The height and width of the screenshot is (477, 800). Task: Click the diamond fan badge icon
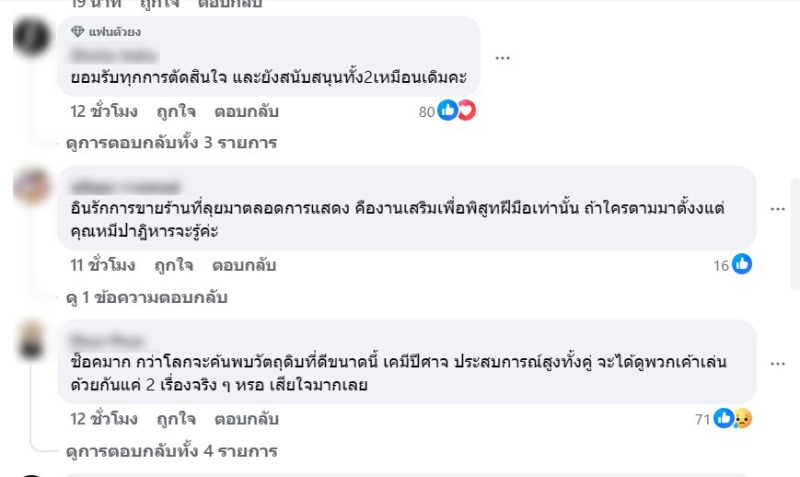(x=78, y=32)
